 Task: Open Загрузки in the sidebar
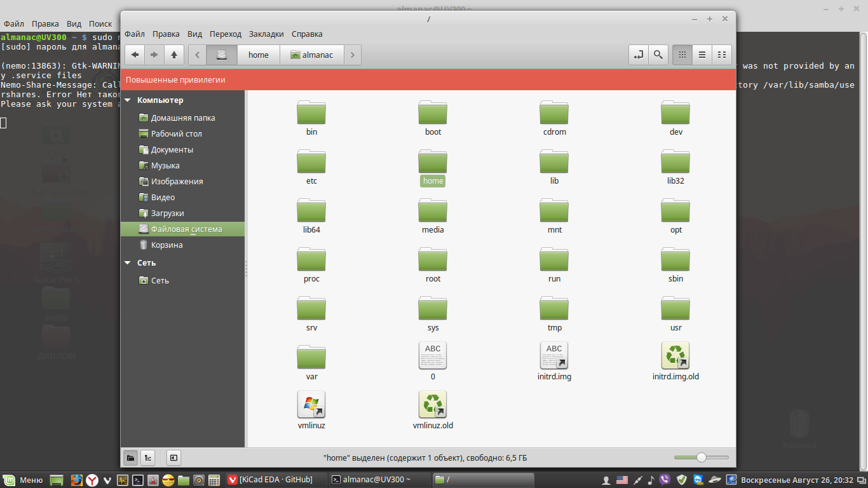(x=182, y=213)
